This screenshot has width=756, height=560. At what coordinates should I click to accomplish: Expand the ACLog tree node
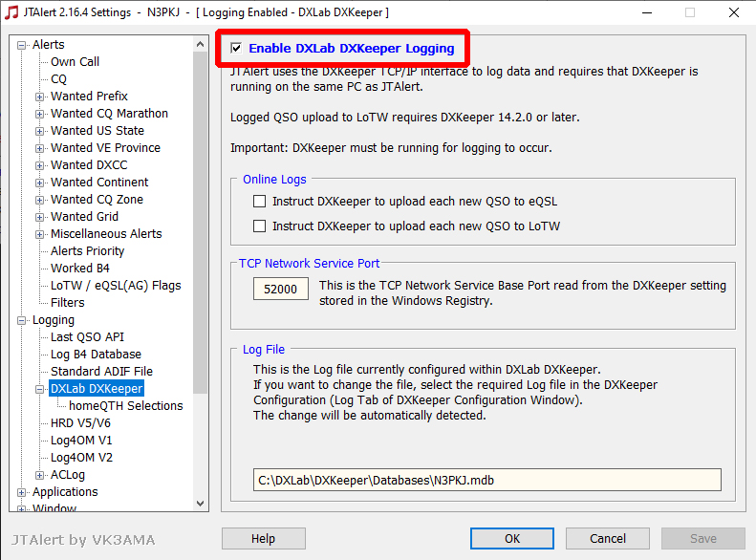[40, 475]
